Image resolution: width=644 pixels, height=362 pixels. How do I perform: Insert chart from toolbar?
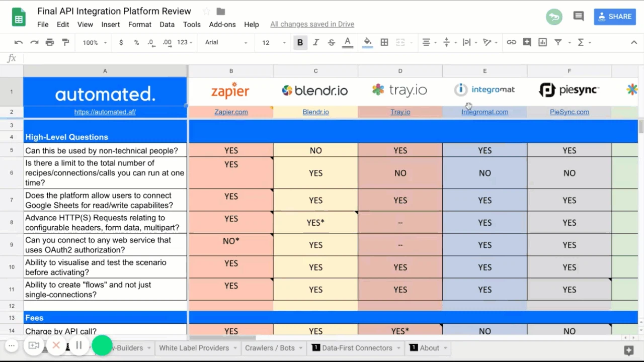(542, 43)
